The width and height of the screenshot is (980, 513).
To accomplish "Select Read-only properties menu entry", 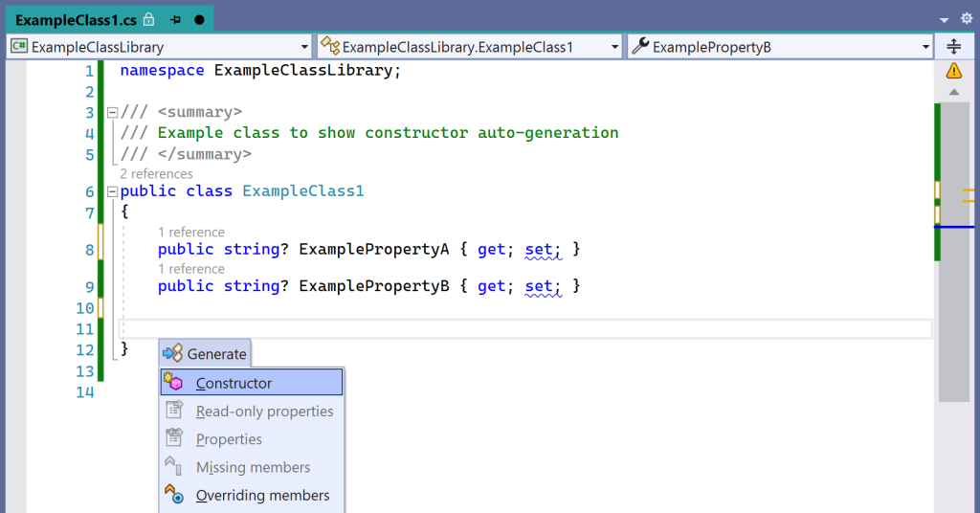I will tap(252, 412).
